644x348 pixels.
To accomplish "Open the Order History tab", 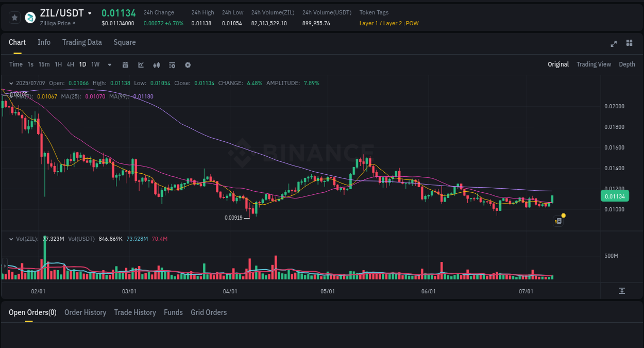I will coord(85,312).
